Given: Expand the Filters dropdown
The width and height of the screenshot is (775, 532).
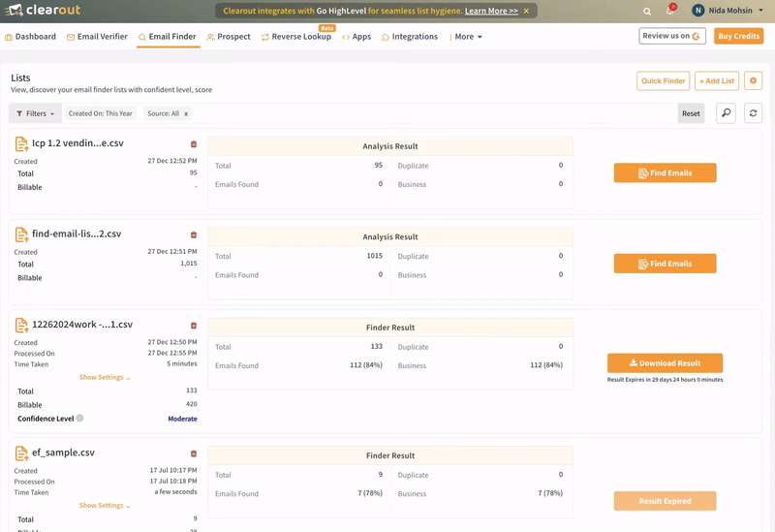Looking at the screenshot, I should coord(35,113).
